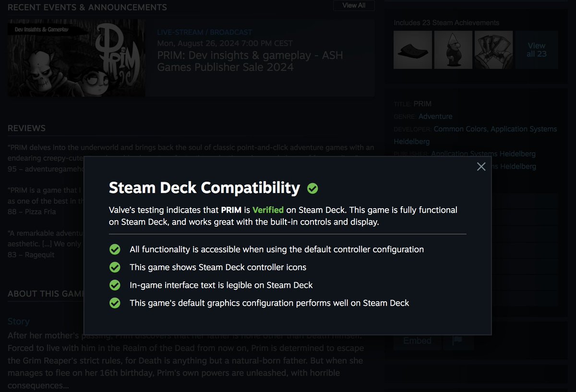
Task: Click the 'Story' heading
Action: click(x=19, y=321)
